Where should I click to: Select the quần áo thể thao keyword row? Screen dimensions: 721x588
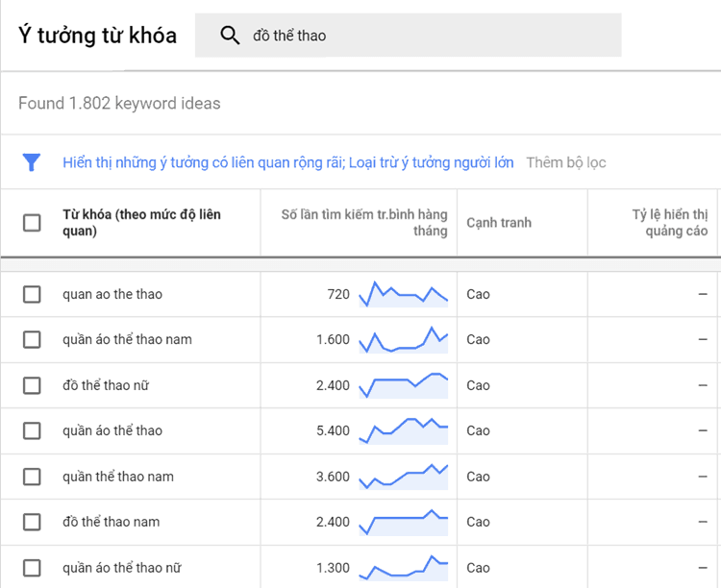[360, 430]
